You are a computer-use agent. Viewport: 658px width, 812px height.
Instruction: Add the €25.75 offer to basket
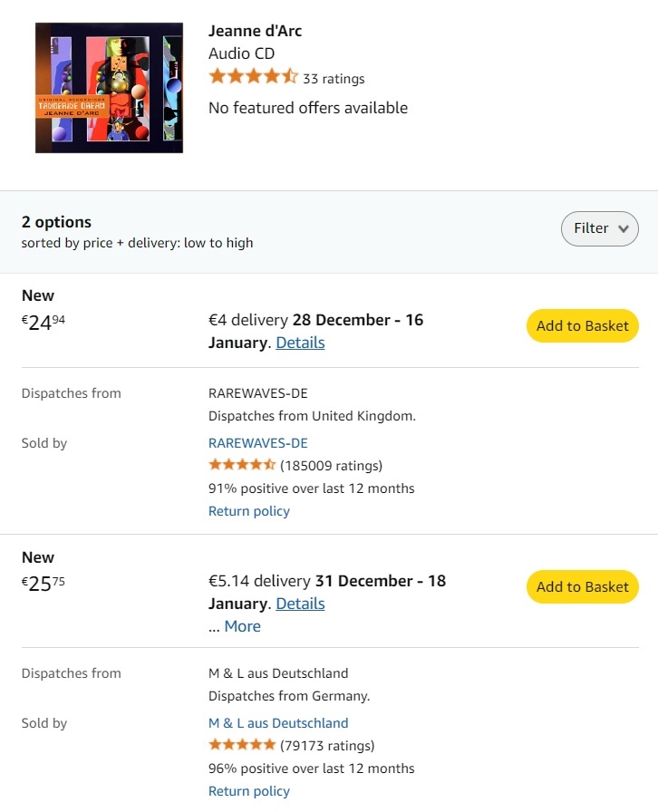(582, 587)
